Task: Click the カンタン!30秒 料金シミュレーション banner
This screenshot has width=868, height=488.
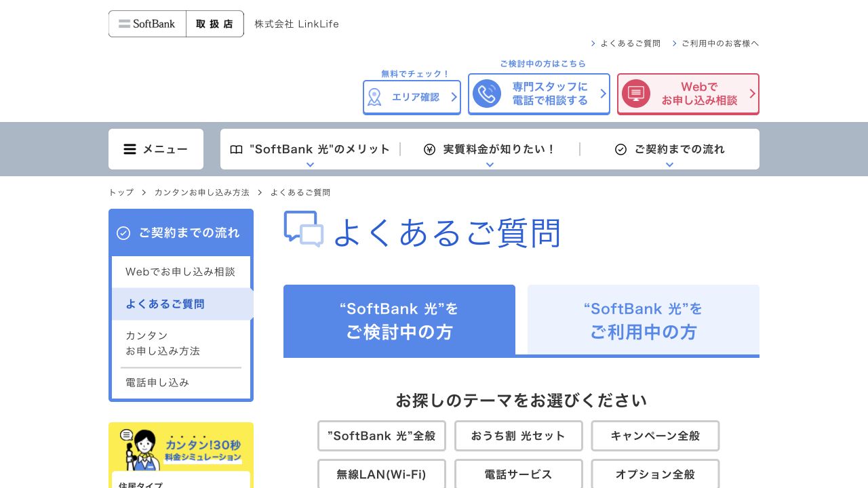Action: 181,447
